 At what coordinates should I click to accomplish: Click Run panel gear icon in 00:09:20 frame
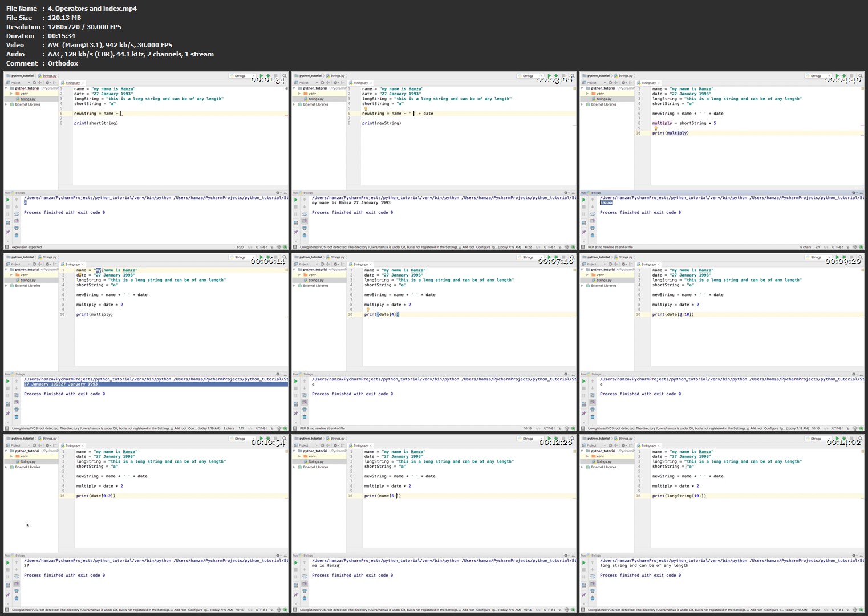[x=854, y=374]
